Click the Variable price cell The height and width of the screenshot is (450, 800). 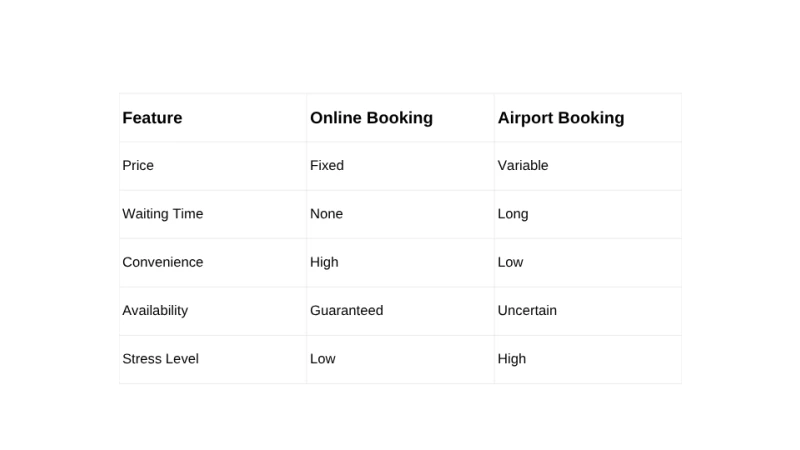523,165
